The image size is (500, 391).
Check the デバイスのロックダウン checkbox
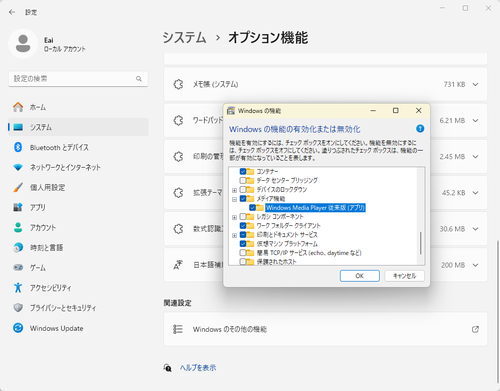tap(243, 189)
